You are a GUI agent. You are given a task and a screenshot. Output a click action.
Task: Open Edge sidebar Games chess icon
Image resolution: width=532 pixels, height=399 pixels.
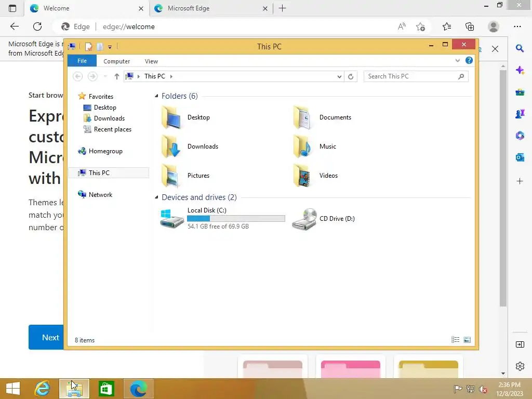tap(520, 114)
